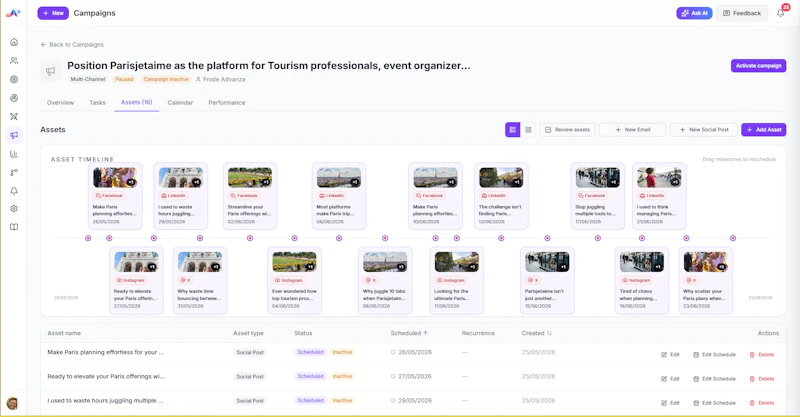Image resolution: width=800 pixels, height=417 pixels.
Task: Click Edit icon for 26/05/2026 asset row
Action: click(x=670, y=355)
